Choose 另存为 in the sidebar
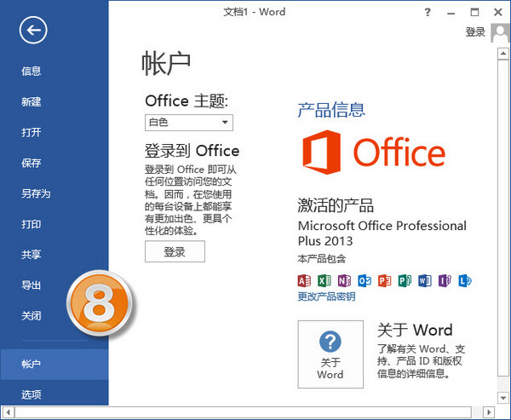Screen dimensions: 511x420 (36, 193)
